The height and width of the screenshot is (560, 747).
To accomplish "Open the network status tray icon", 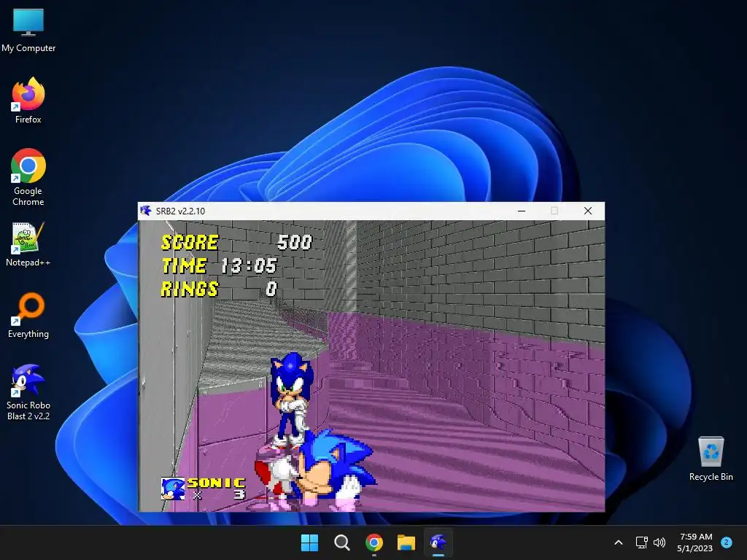I will 641,542.
